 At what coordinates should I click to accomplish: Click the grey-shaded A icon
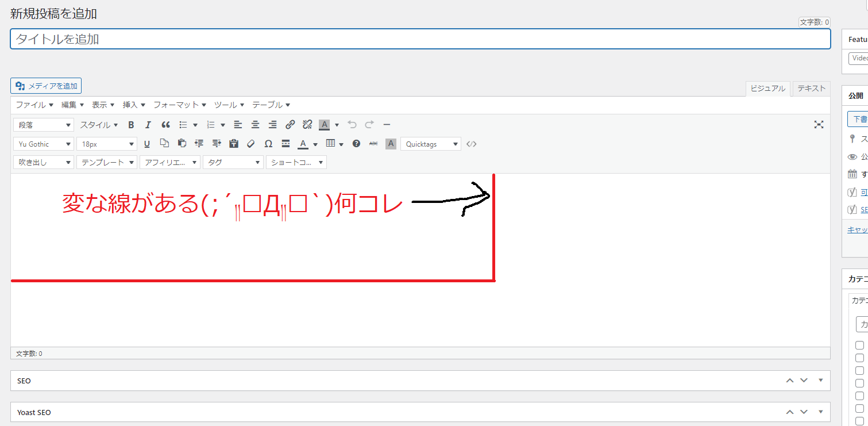tap(391, 144)
